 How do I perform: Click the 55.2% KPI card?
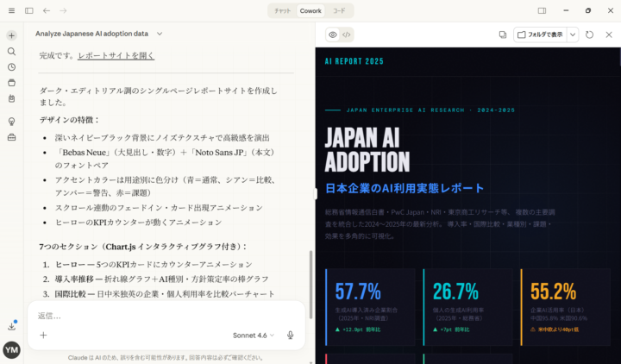566,307
